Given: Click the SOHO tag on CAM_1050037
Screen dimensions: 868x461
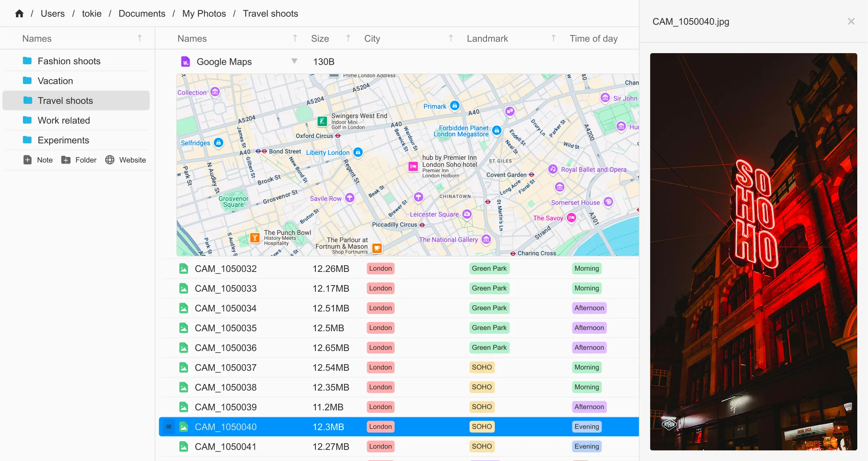Looking at the screenshot, I should (482, 367).
